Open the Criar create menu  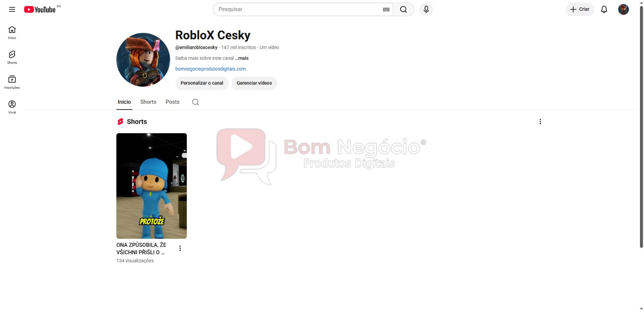[x=580, y=9]
